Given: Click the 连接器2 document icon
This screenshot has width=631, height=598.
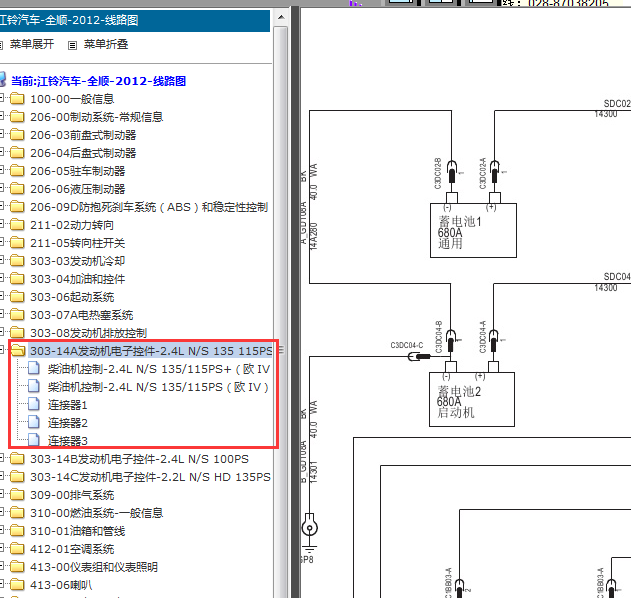Looking at the screenshot, I should pos(34,422).
